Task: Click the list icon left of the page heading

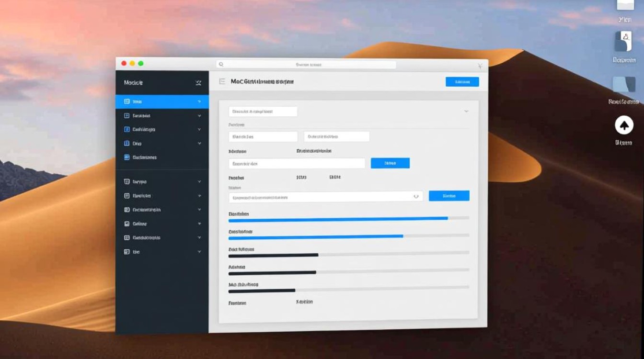Action: (x=222, y=82)
